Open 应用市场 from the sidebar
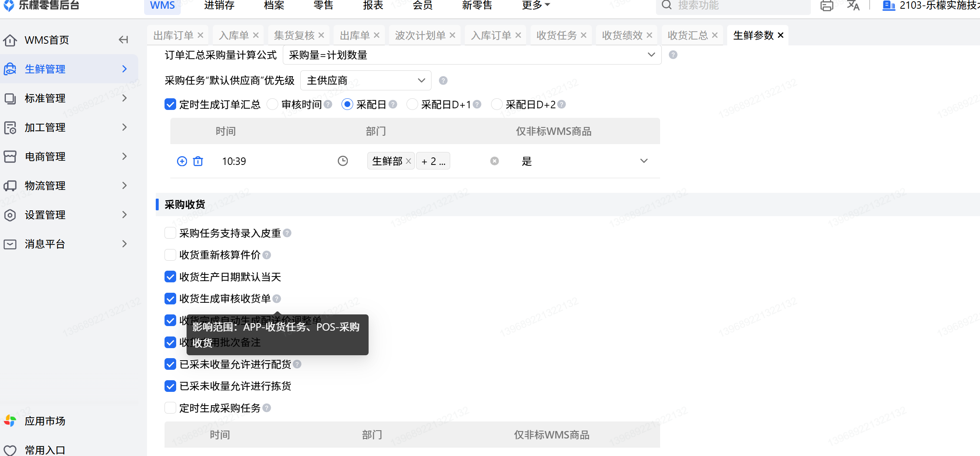980x456 pixels. click(x=45, y=421)
